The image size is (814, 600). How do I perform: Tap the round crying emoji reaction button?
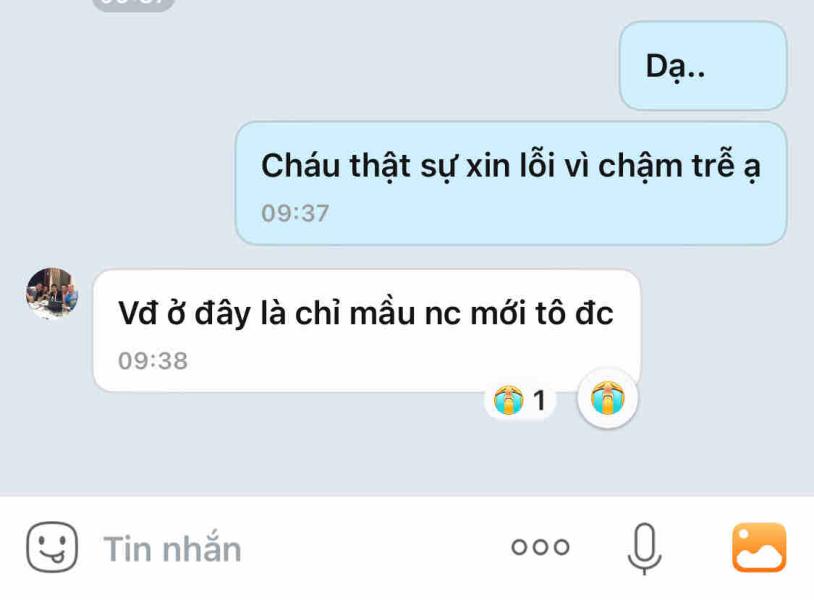click(x=607, y=398)
